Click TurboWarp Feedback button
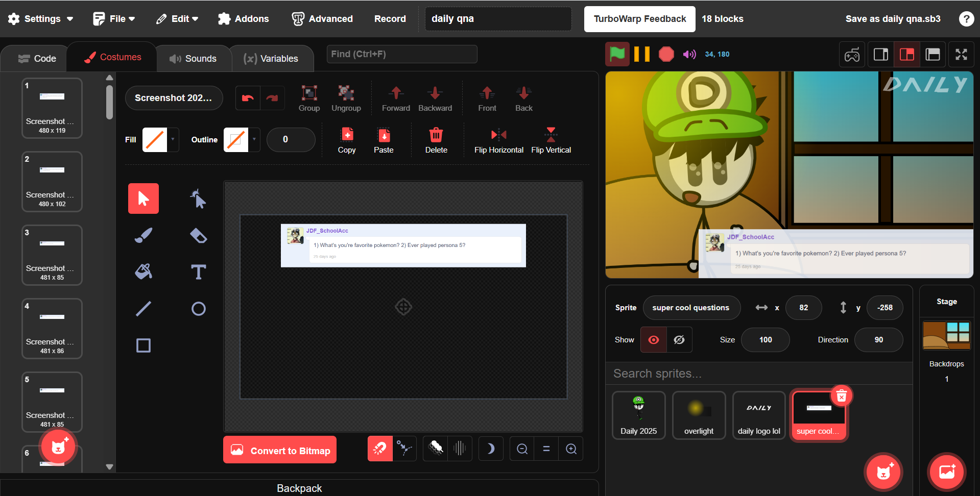Viewport: 980px width, 496px height. tap(640, 19)
